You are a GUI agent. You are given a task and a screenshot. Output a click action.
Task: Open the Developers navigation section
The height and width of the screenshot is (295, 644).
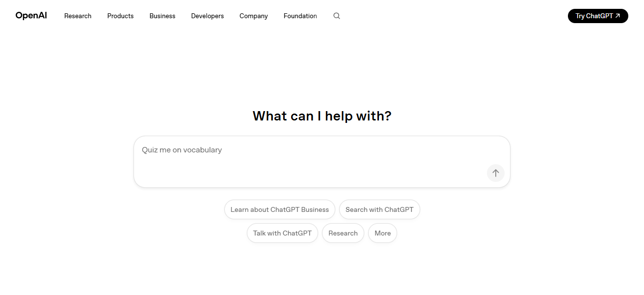pyautogui.click(x=207, y=16)
